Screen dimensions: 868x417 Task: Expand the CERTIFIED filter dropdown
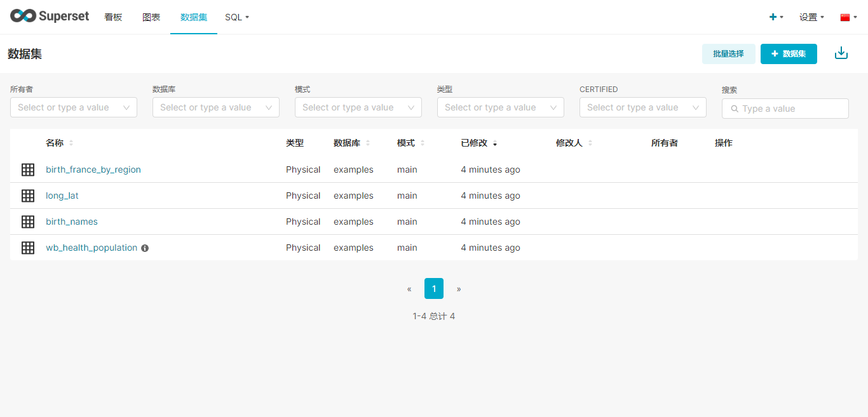(643, 108)
